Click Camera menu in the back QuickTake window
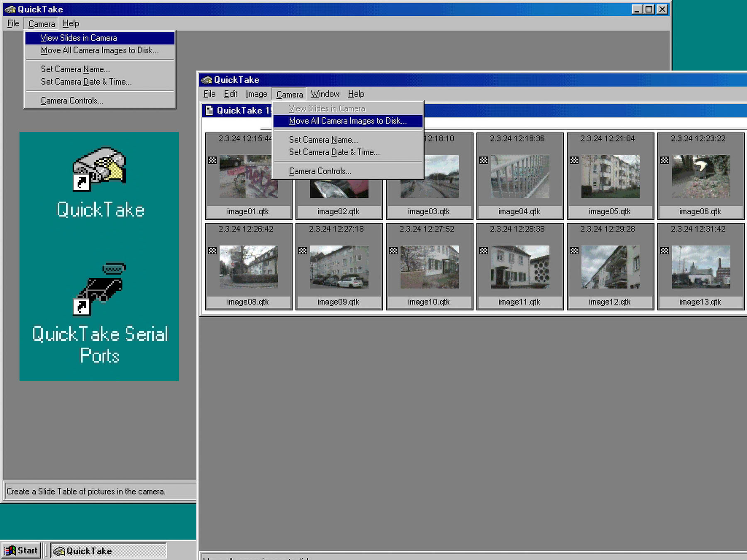Screen dimensions: 747x560 [x=41, y=24]
